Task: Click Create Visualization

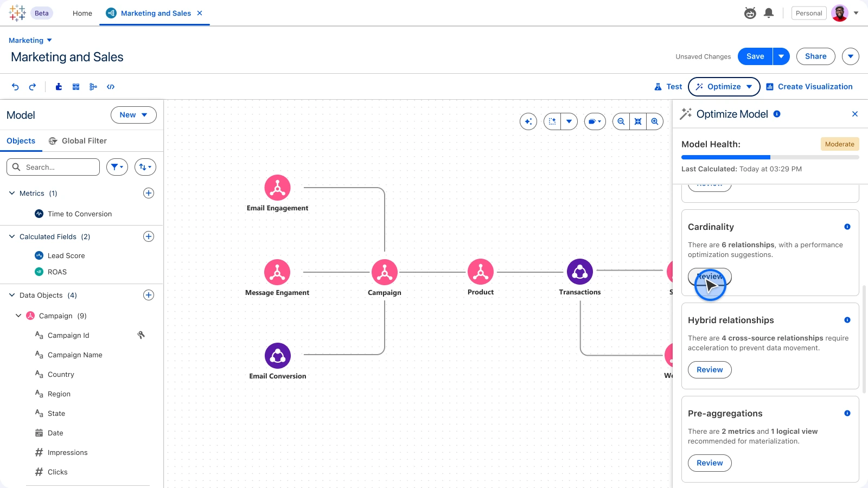Action: pyautogui.click(x=809, y=87)
